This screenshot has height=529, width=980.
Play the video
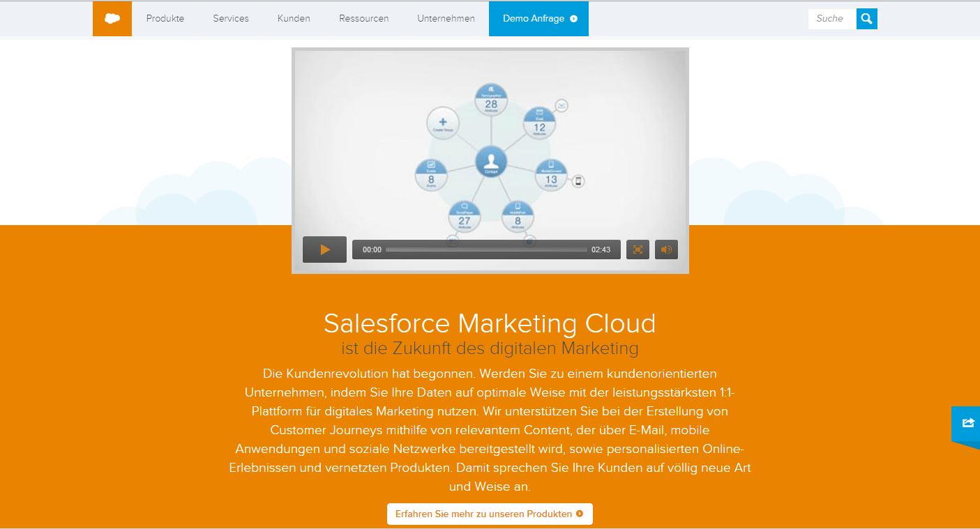[324, 250]
